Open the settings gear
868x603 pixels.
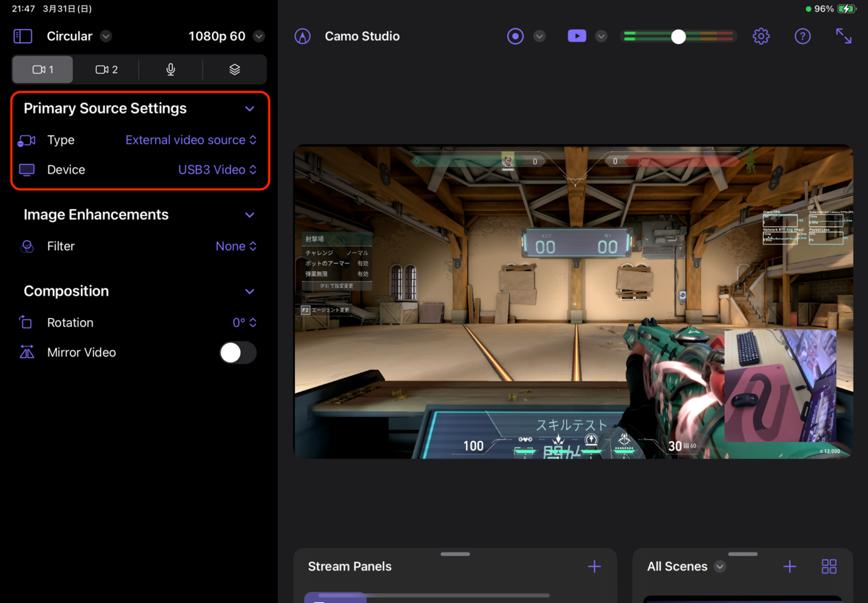tap(761, 36)
